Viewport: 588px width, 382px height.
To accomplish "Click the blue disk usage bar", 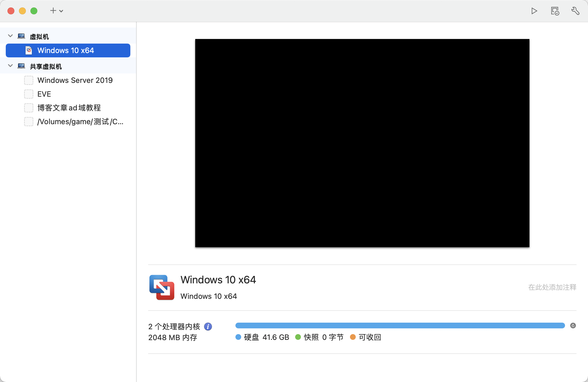I will click(x=400, y=326).
